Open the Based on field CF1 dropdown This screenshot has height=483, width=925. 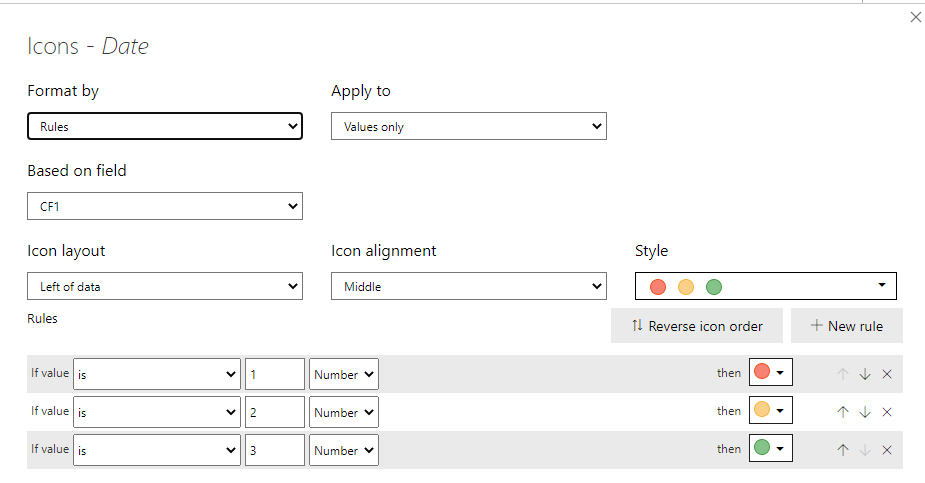[165, 206]
